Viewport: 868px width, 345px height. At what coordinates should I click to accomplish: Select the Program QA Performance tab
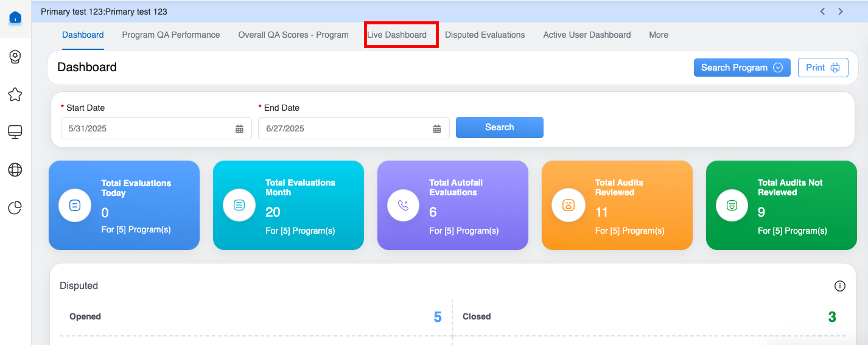pos(171,35)
